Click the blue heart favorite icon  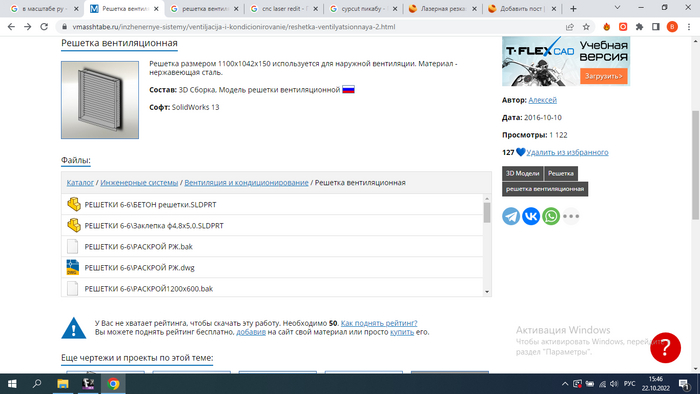pos(521,152)
